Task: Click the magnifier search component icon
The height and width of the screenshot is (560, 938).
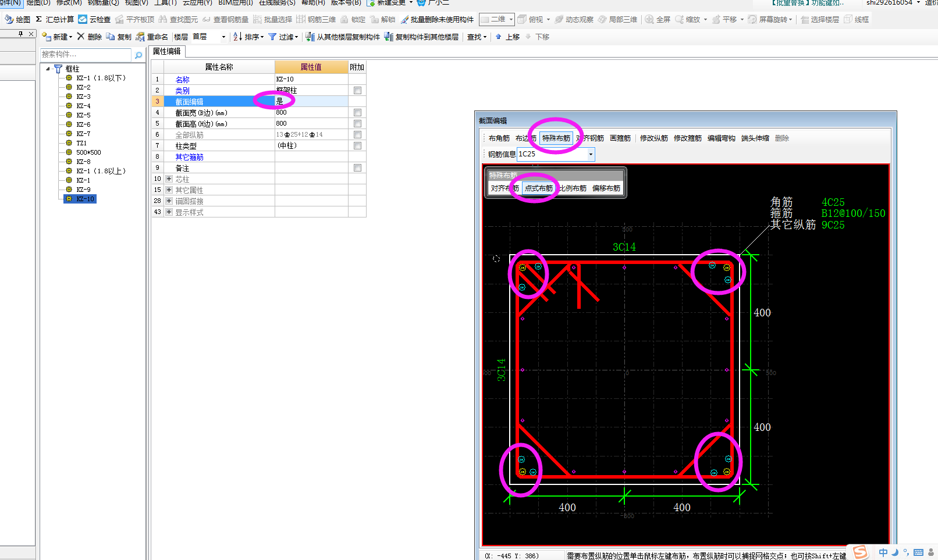Action: coord(138,55)
